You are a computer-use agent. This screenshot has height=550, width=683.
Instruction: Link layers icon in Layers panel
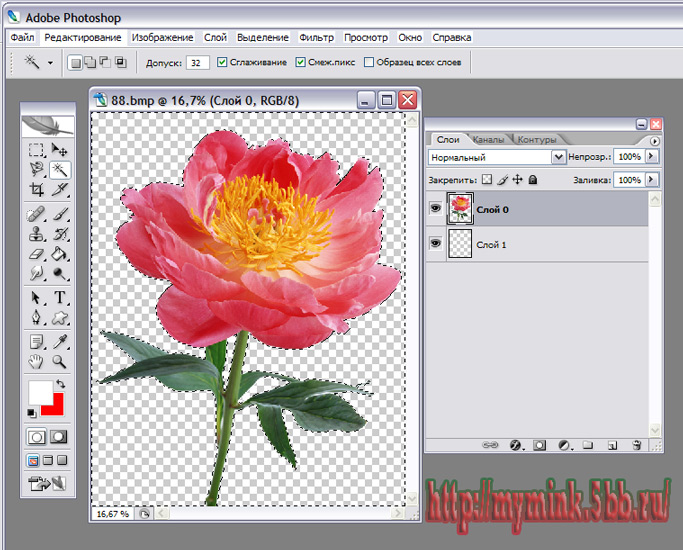point(490,445)
